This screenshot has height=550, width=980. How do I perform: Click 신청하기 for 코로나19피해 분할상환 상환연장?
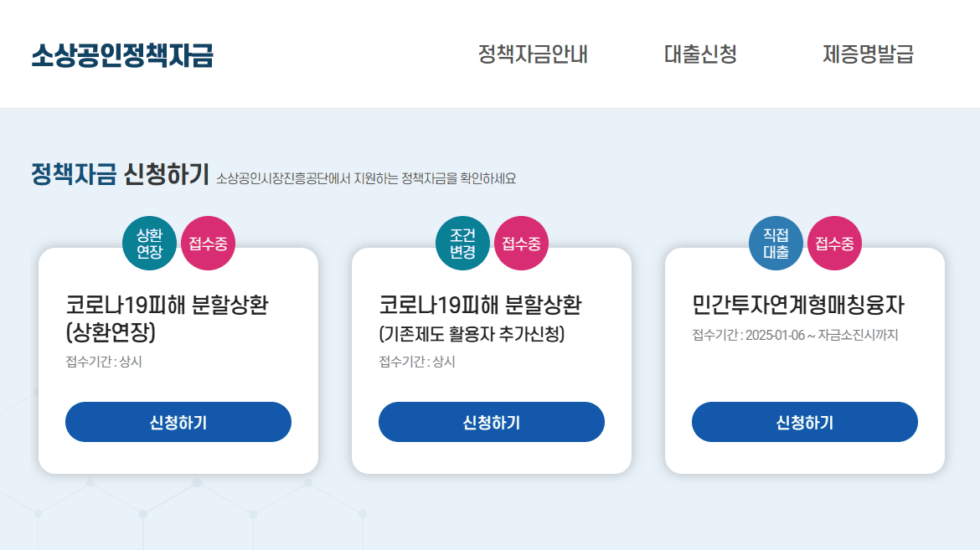tap(178, 422)
